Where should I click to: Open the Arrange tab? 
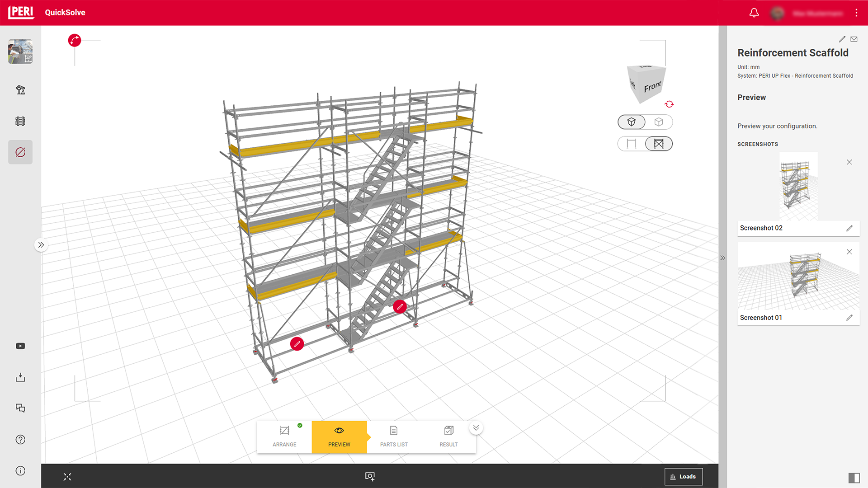click(284, 436)
